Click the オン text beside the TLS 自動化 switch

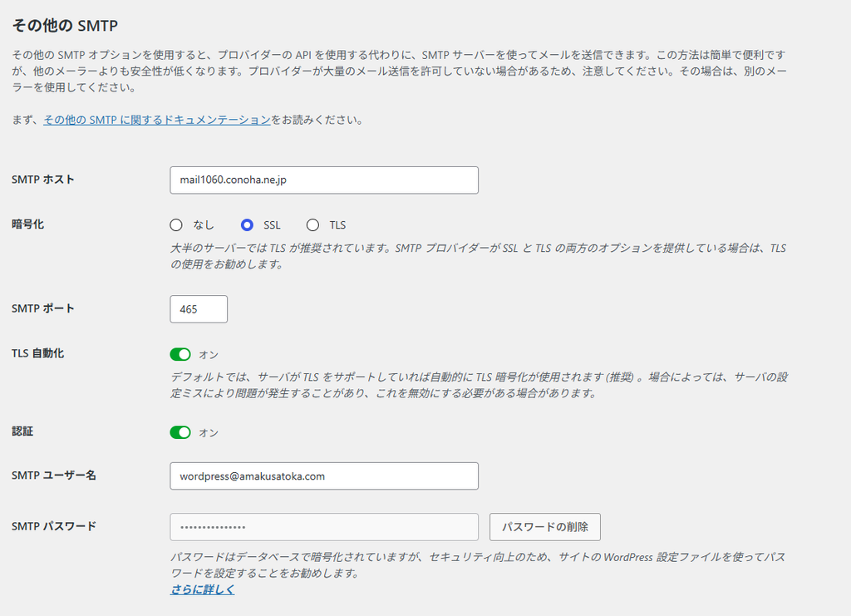click(x=209, y=355)
